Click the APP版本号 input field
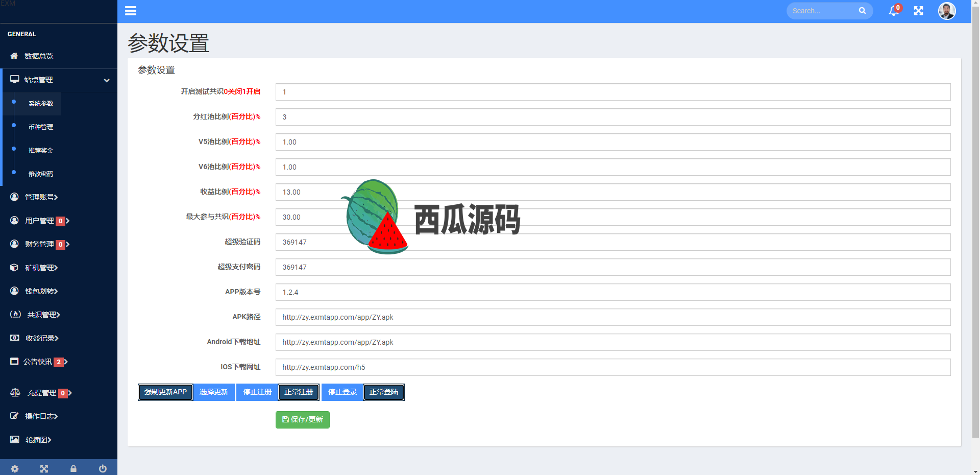Viewport: 980px width, 475px height. (x=613, y=292)
